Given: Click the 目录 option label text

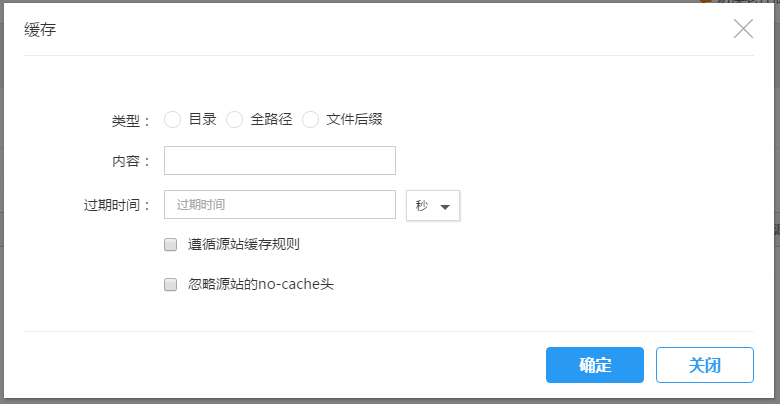Looking at the screenshot, I should [x=202, y=119].
